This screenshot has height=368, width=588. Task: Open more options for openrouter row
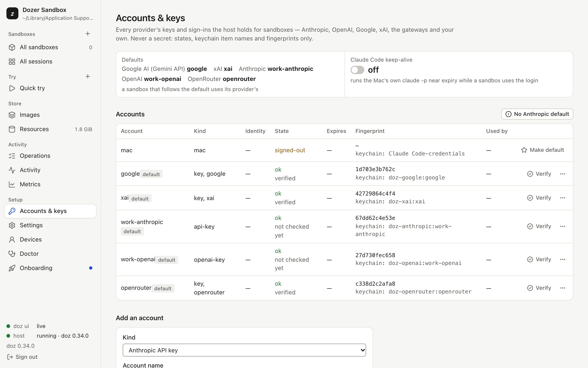pyautogui.click(x=563, y=288)
